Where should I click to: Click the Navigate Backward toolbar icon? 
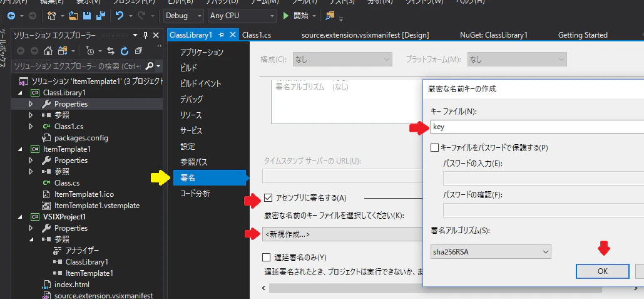(x=11, y=16)
